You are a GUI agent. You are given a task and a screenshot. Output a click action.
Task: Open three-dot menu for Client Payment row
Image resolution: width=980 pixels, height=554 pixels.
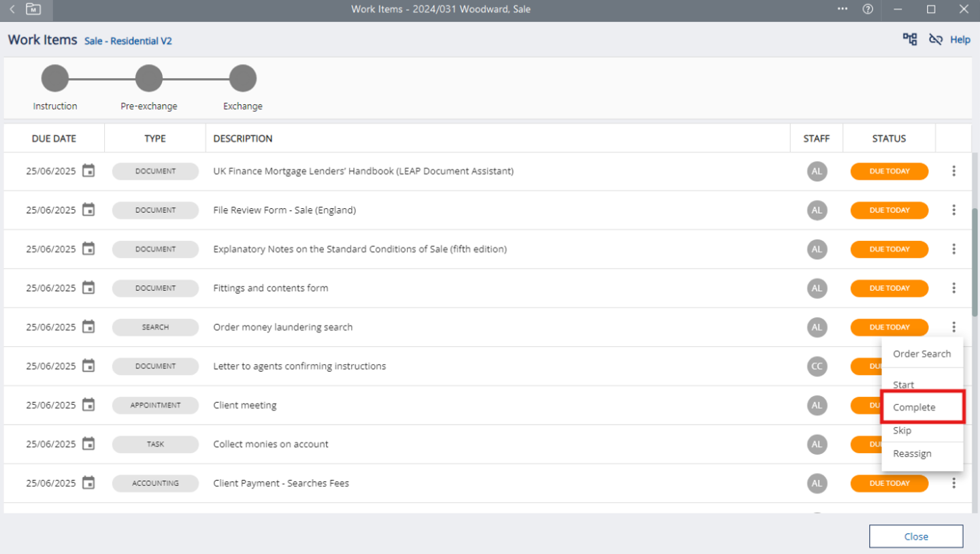(953, 483)
